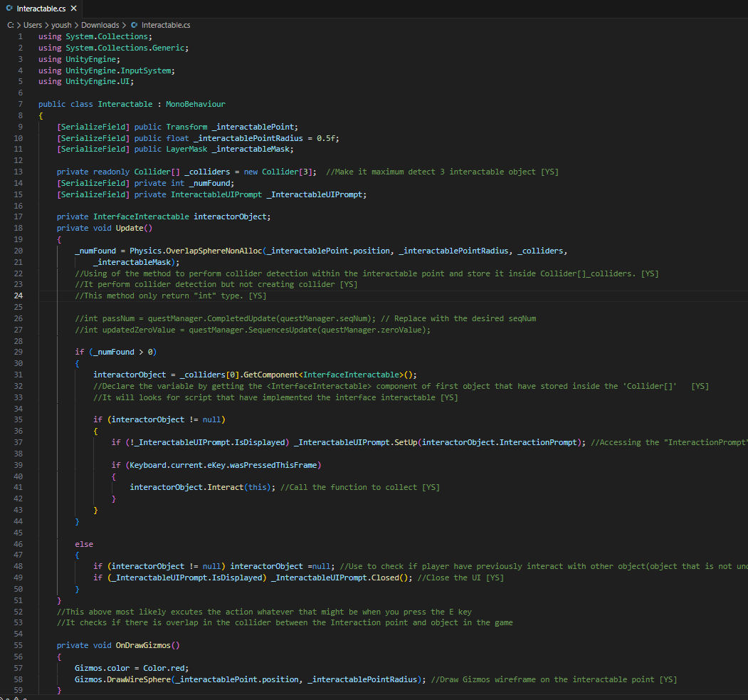The image size is (748, 700).
Task: Click line number 59 in the gutter
Action: [18, 690]
